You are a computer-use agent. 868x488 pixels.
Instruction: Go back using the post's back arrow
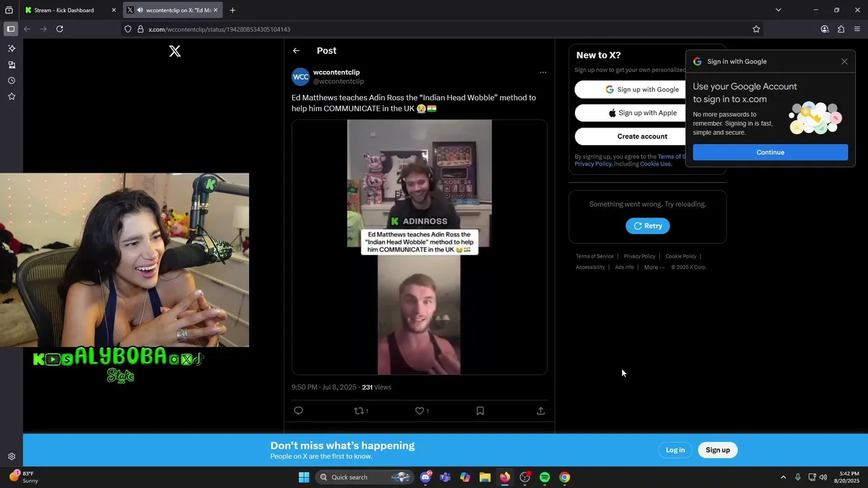(296, 51)
